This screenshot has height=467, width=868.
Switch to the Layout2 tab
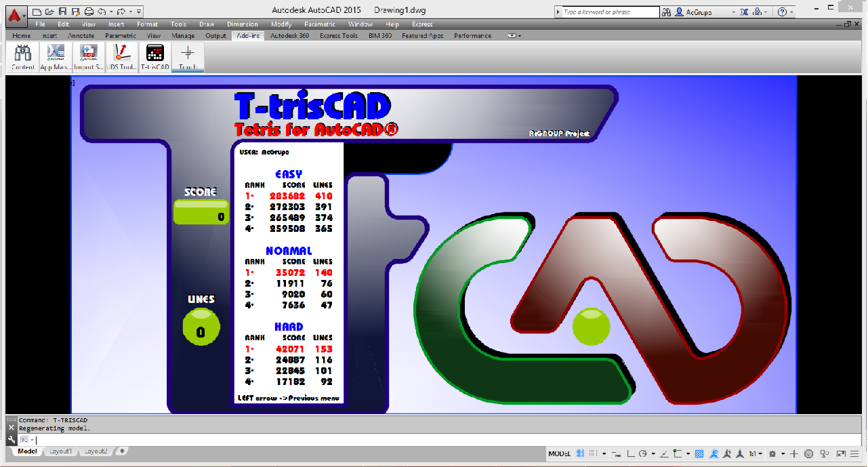[96, 451]
